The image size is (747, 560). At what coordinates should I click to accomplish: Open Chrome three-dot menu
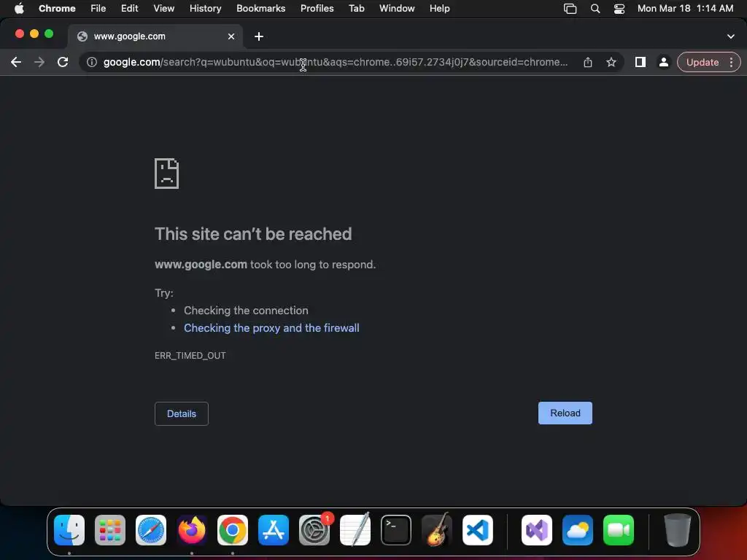731,63
